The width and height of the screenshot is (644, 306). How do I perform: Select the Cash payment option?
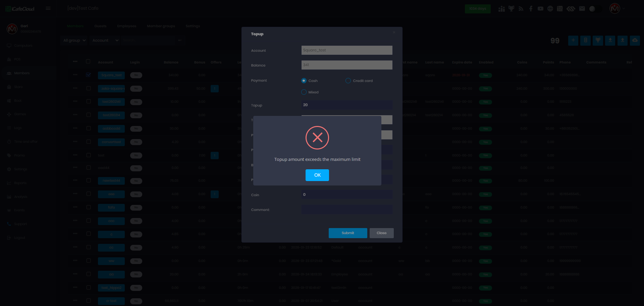304,81
